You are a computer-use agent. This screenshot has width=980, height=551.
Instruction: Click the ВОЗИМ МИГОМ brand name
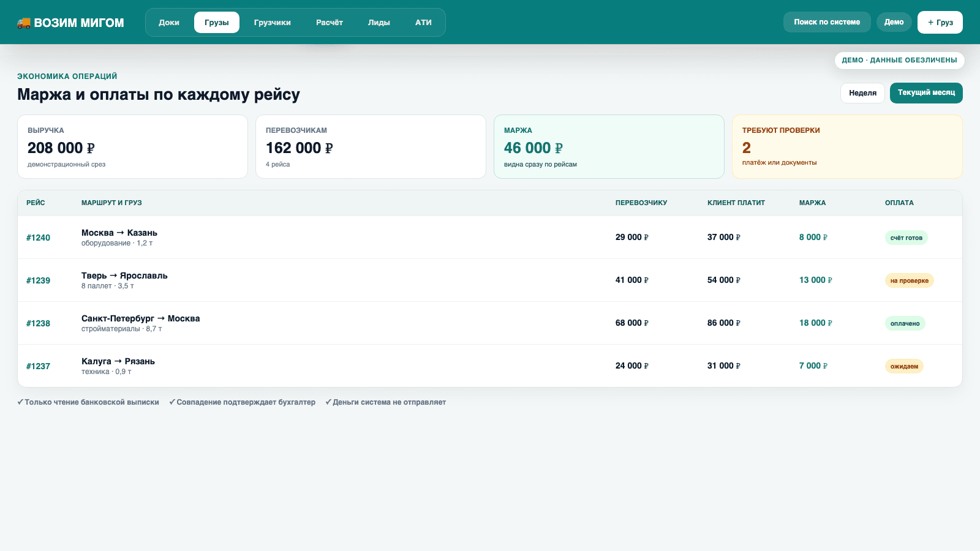[79, 23]
